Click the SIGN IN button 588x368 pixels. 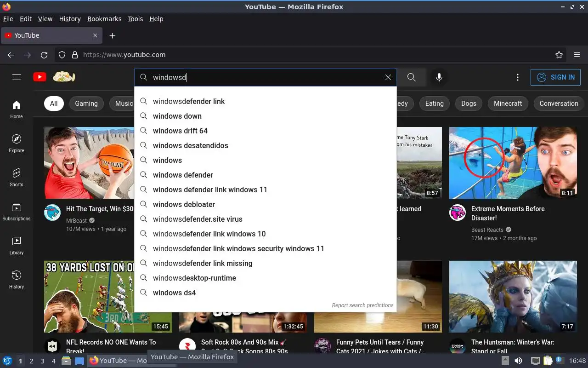[555, 77]
